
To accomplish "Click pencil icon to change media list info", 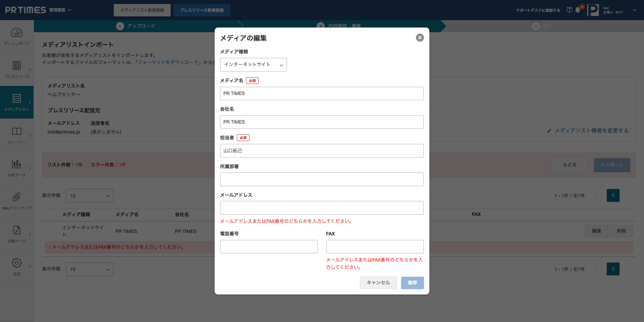I will coord(549,131).
